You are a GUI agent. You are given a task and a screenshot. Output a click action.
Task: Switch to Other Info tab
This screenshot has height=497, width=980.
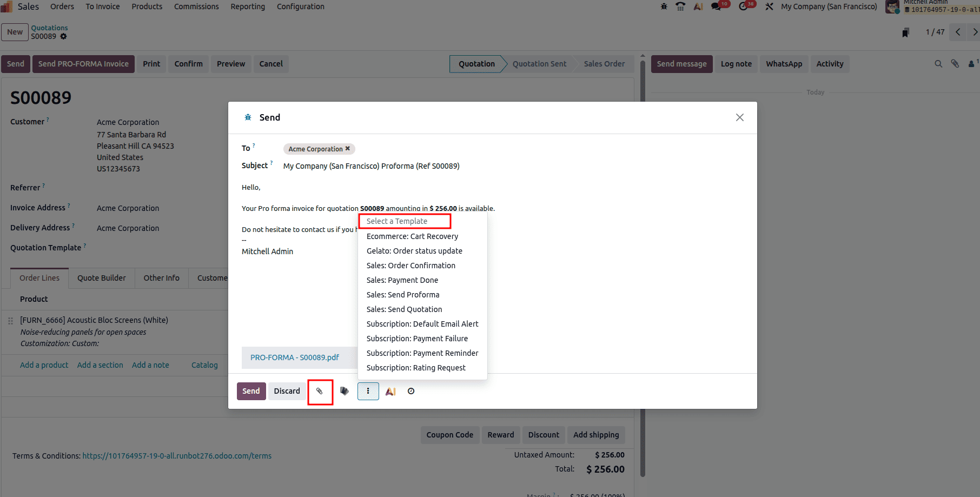click(161, 278)
